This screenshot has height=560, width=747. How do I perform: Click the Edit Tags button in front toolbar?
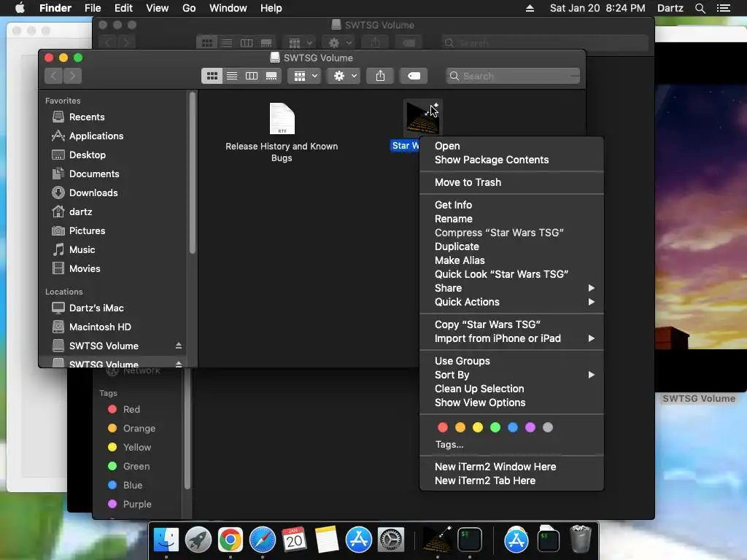click(414, 76)
